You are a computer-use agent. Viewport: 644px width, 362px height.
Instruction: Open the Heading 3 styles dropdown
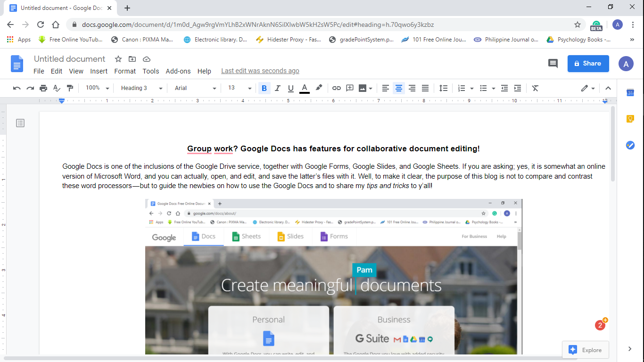click(140, 88)
